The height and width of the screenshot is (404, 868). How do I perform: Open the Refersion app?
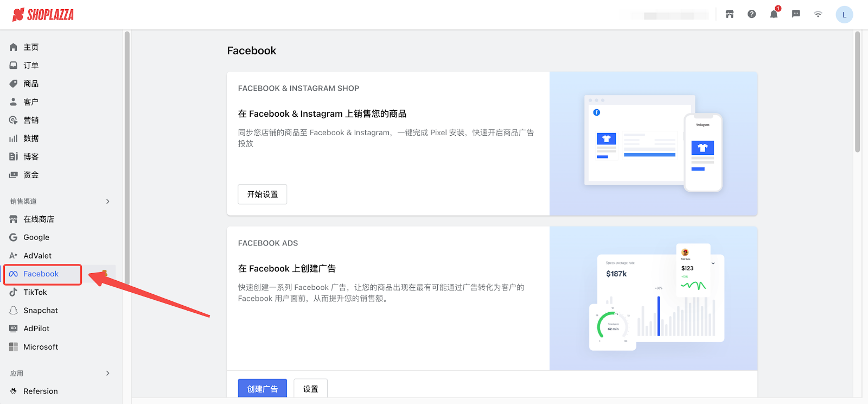coord(40,391)
